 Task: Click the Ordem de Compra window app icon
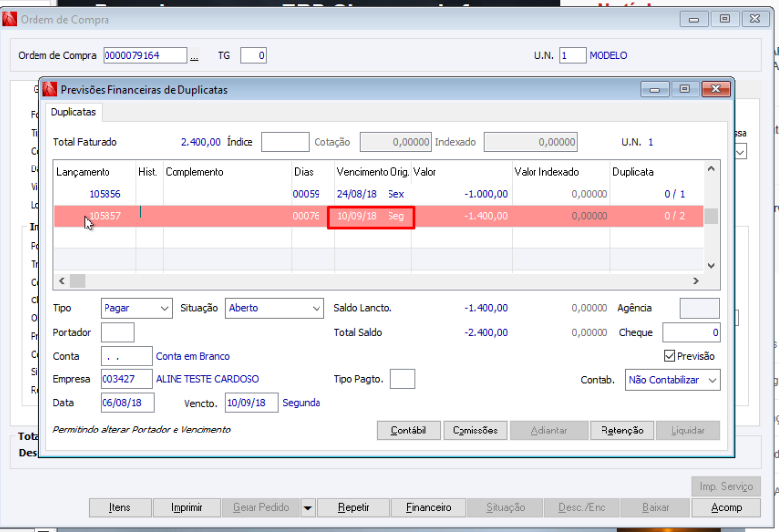click(x=9, y=19)
